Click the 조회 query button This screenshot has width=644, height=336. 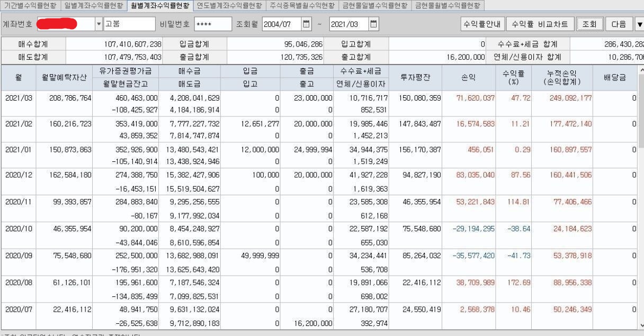[589, 24]
